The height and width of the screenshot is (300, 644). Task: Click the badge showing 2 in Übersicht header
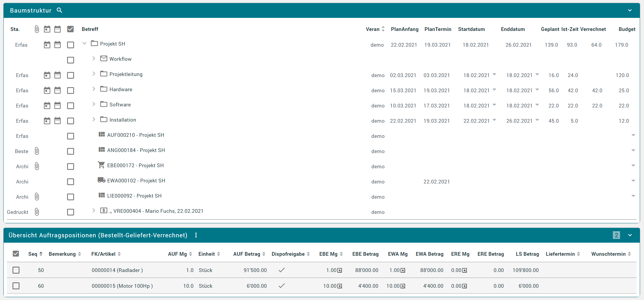point(616,235)
